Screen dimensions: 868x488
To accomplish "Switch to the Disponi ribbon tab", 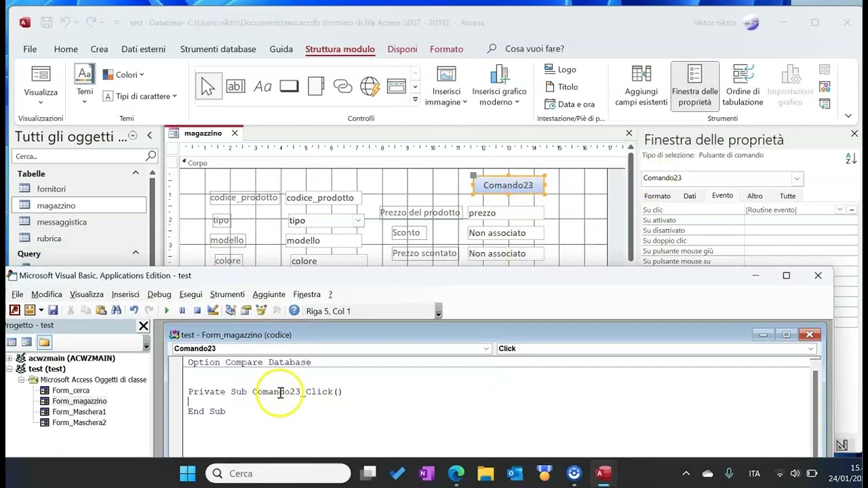I will pos(402,49).
